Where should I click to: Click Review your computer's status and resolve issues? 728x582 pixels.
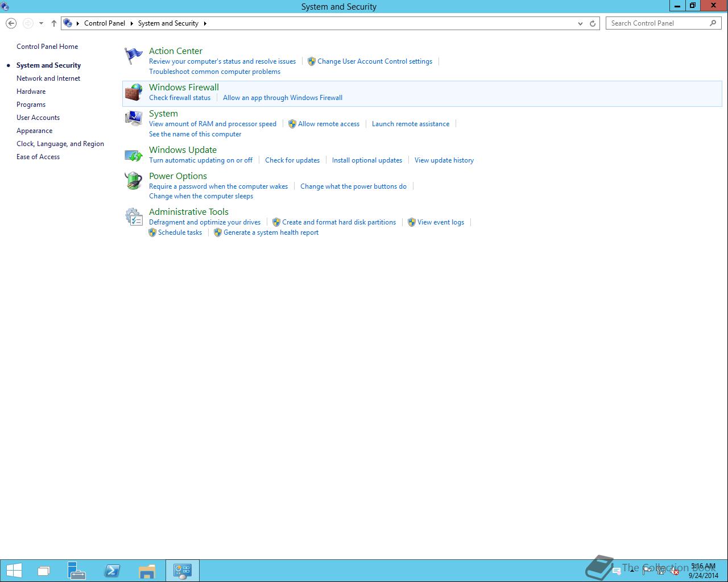click(222, 61)
